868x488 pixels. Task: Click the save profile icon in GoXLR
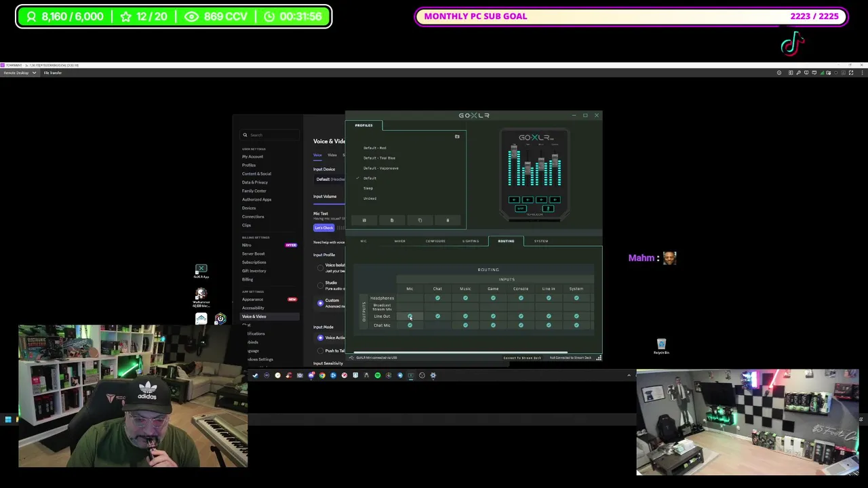364,220
